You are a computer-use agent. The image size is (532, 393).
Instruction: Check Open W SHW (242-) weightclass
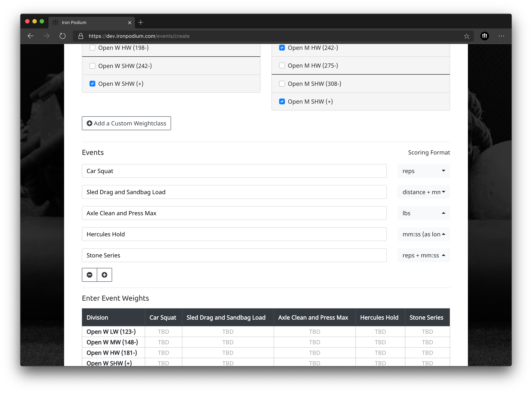point(92,66)
